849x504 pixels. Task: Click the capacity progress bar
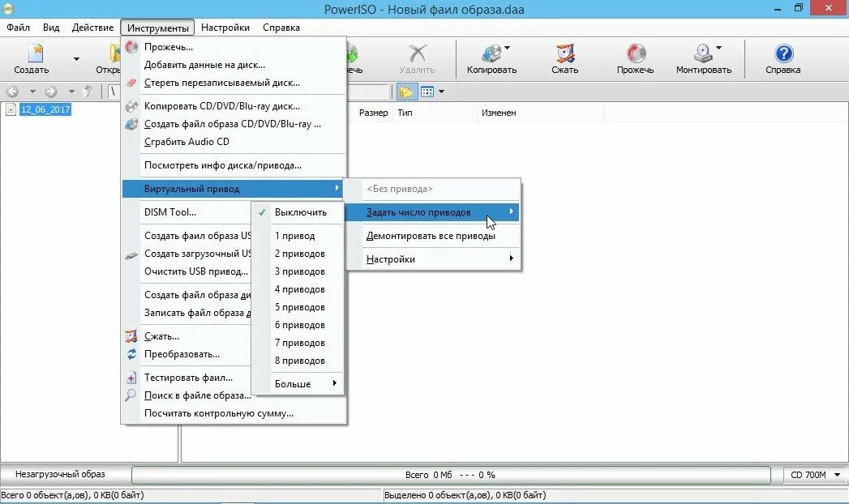pos(451,475)
